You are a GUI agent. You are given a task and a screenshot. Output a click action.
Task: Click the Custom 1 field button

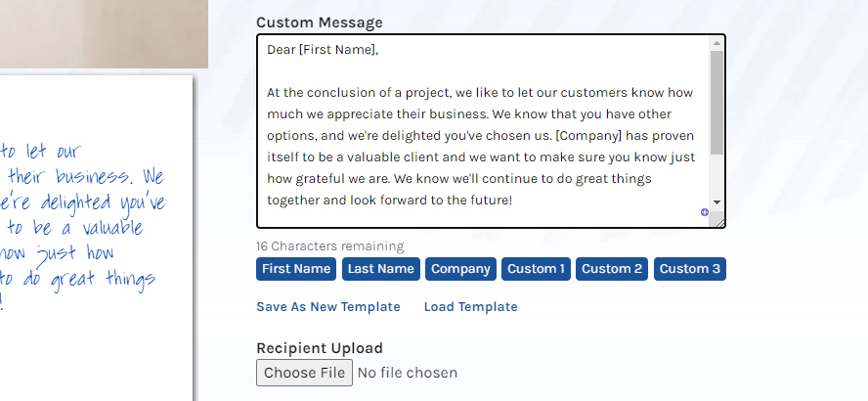click(x=536, y=269)
